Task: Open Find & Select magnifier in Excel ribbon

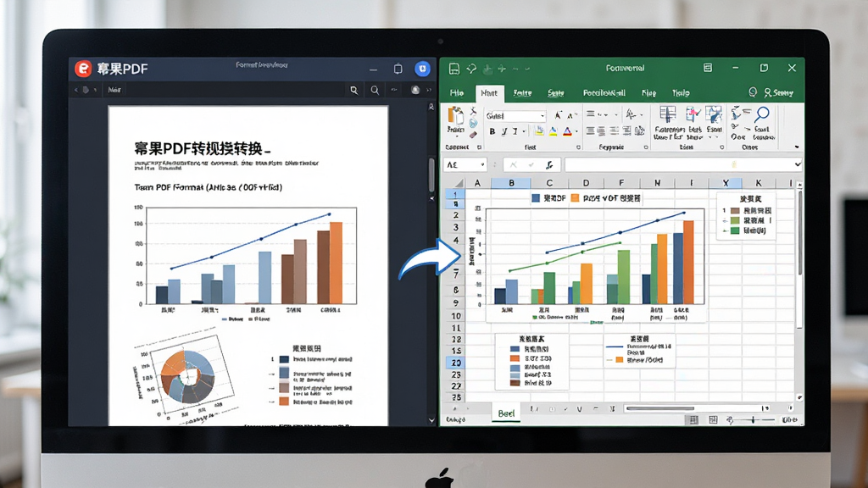Action: click(x=762, y=114)
